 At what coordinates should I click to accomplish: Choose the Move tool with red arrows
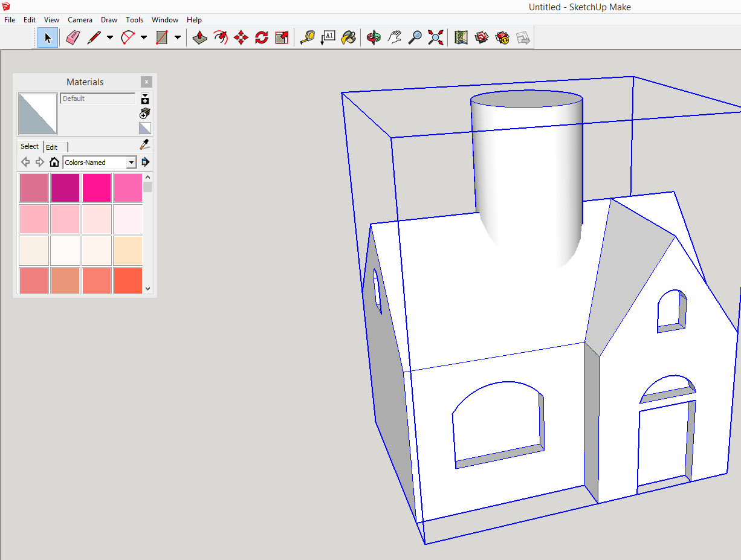point(241,38)
